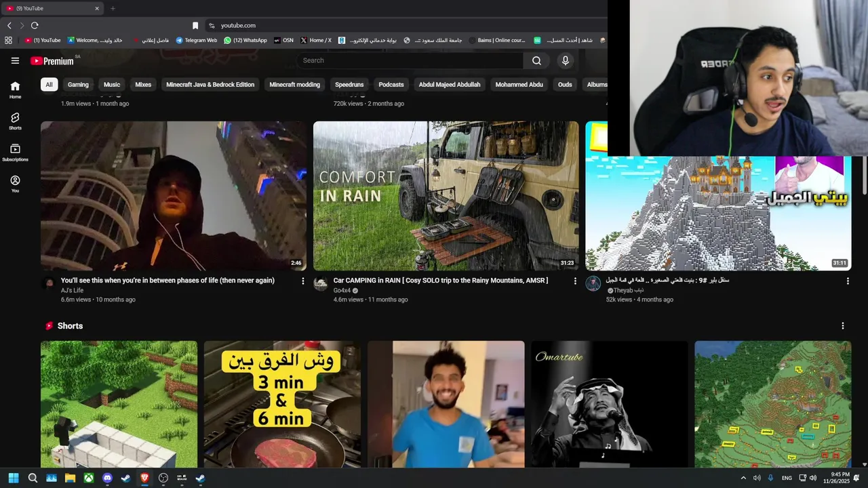Select the Music filter chip
The height and width of the screenshot is (488, 868).
pos(112,85)
